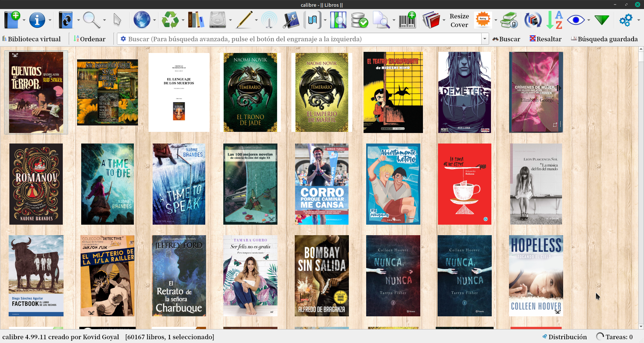Select the Hopeless by Colleen Hoover cover
The height and width of the screenshot is (343, 644).
click(536, 276)
